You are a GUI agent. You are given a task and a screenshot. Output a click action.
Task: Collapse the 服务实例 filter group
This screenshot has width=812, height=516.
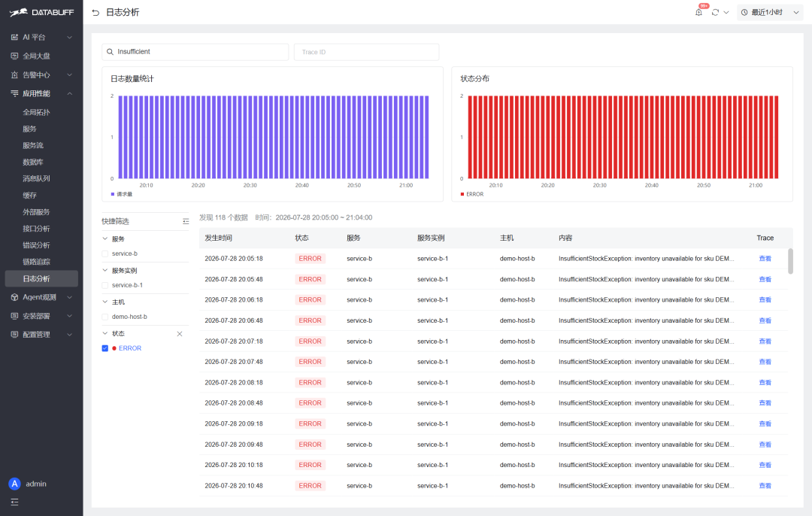(105, 271)
